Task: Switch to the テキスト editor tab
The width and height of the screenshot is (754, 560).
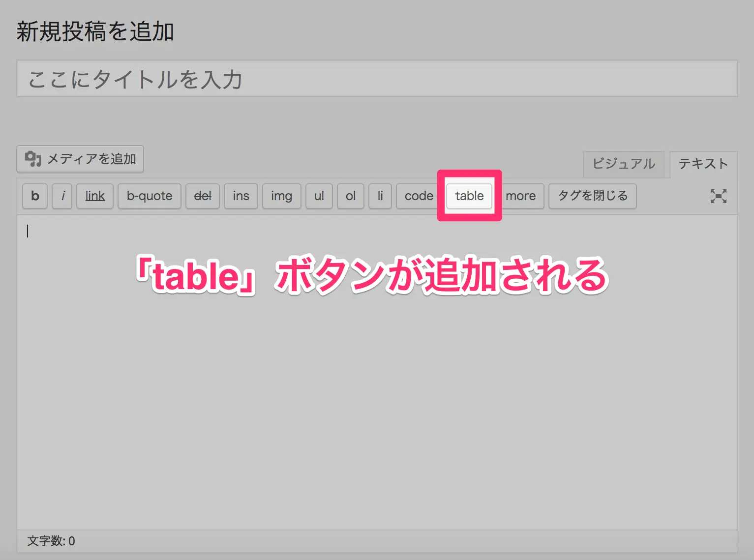Action: tap(703, 164)
